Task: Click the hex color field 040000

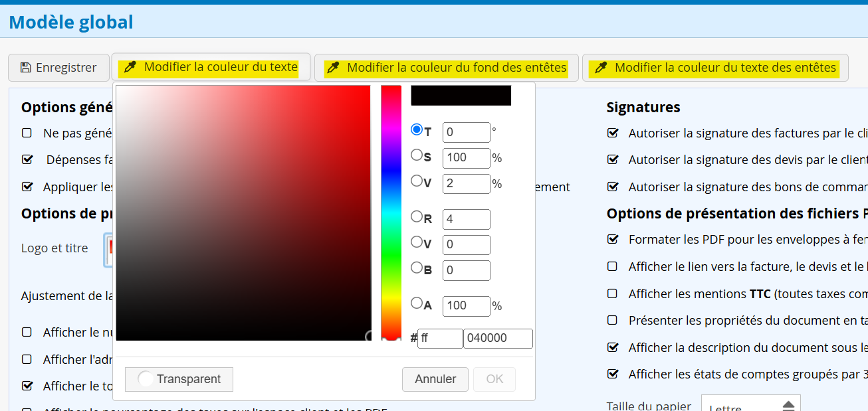Action: pyautogui.click(x=498, y=339)
